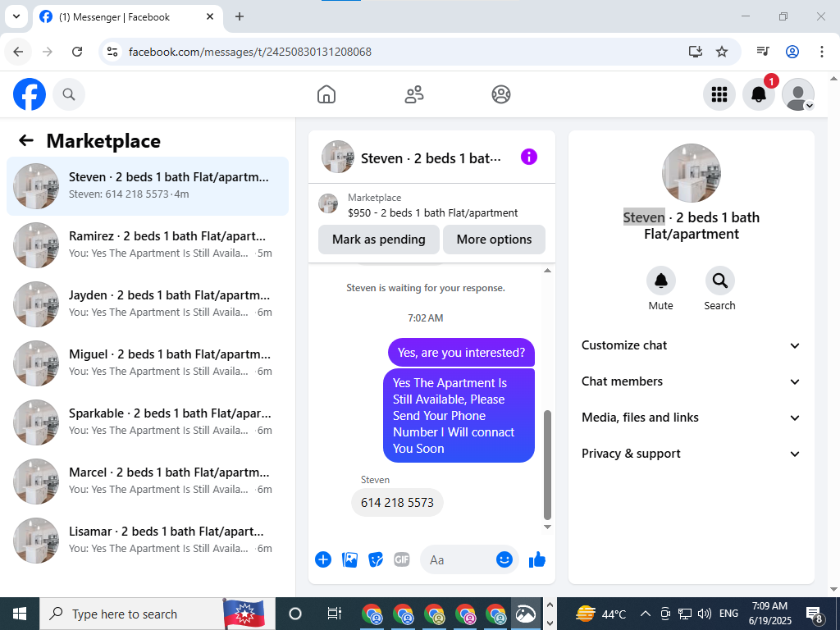
Task: Attach a photo with the image icon
Action: [349, 559]
